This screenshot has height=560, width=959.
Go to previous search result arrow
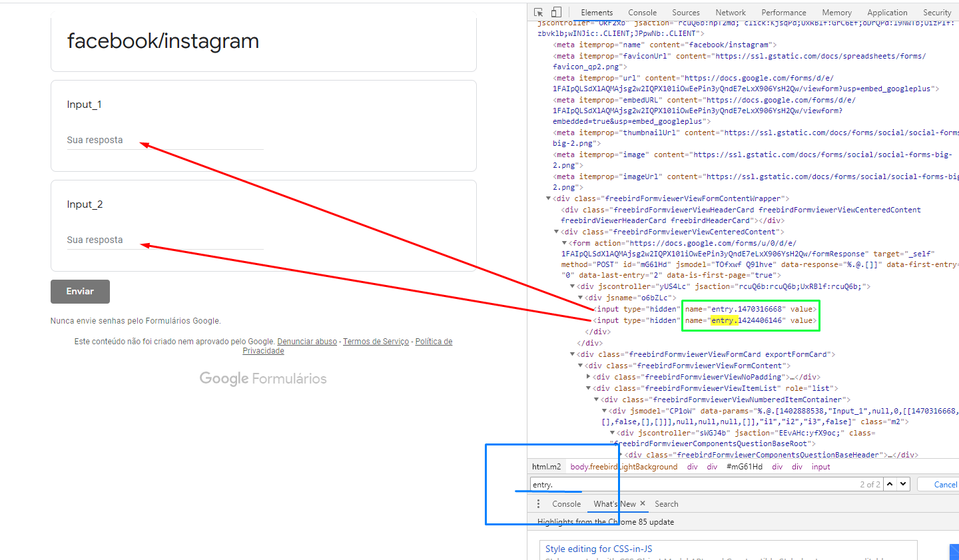coord(889,484)
